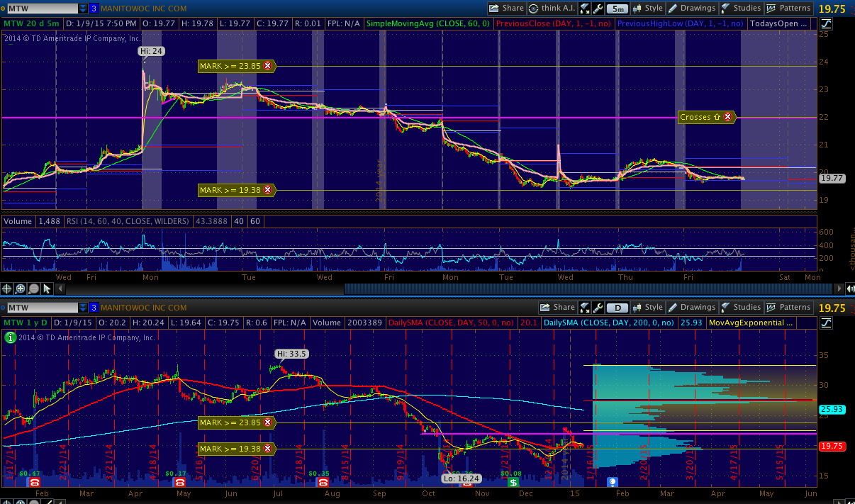
Task: Toggle the chart scale icon beside top price axis
Action: click(827, 23)
